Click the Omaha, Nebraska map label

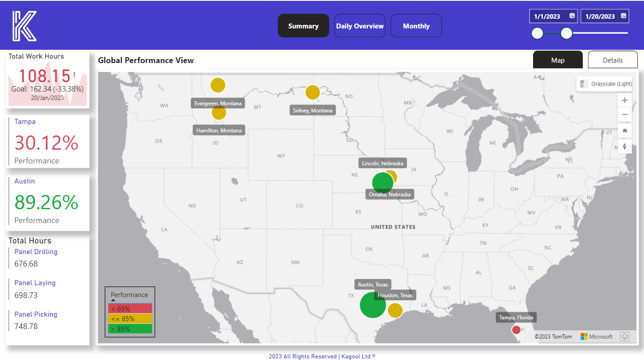390,195
